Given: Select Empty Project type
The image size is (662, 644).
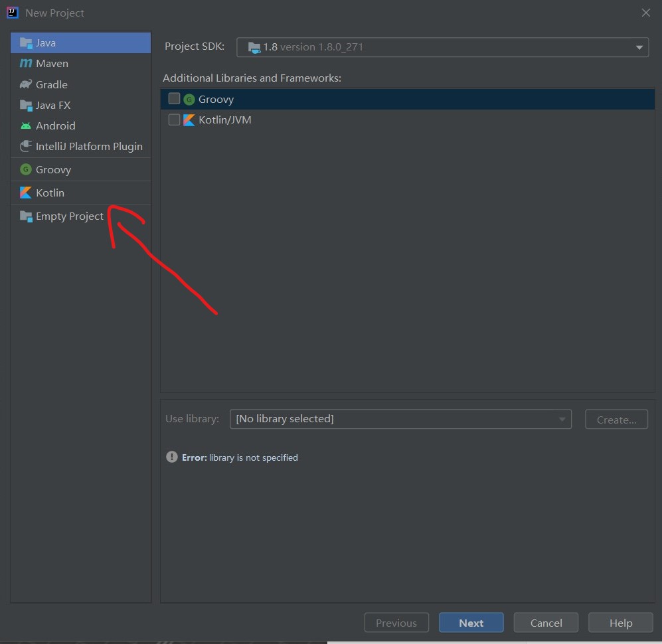Looking at the screenshot, I should 80,216.
